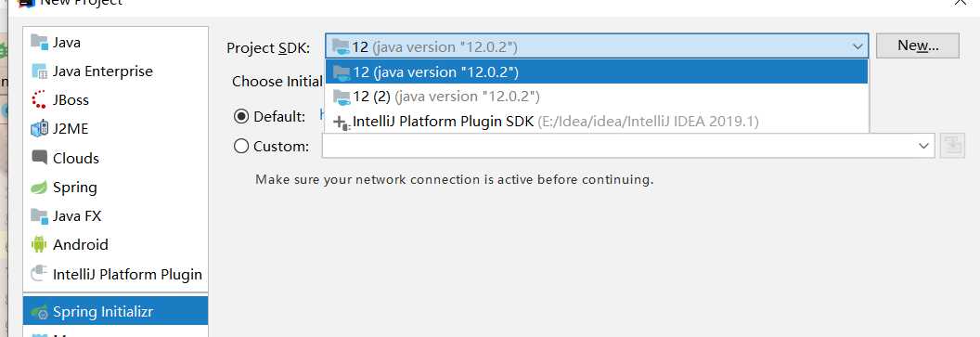
Task: Pick the "12 (2)" SDK option
Action: click(x=597, y=97)
